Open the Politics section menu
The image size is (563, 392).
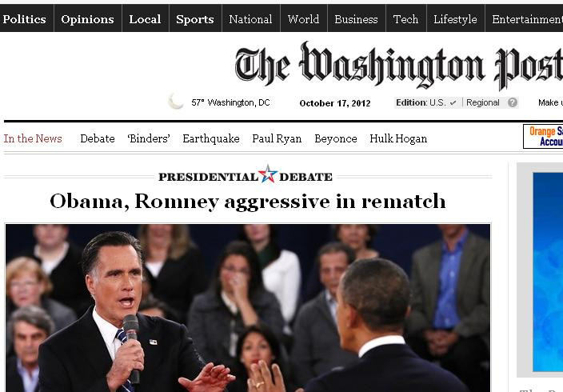[25, 19]
